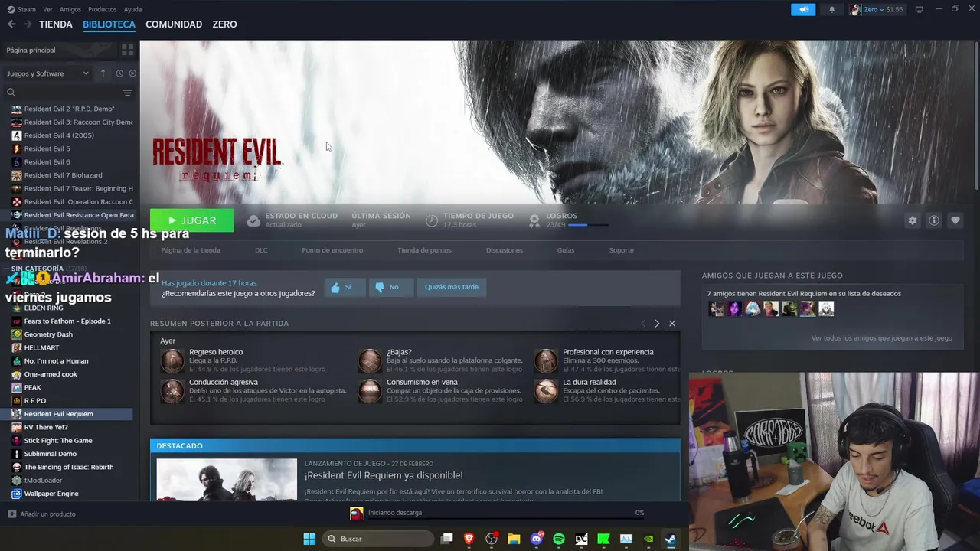This screenshot has height=551, width=980.
Task: Go to previous post-game summary page
Action: click(643, 324)
